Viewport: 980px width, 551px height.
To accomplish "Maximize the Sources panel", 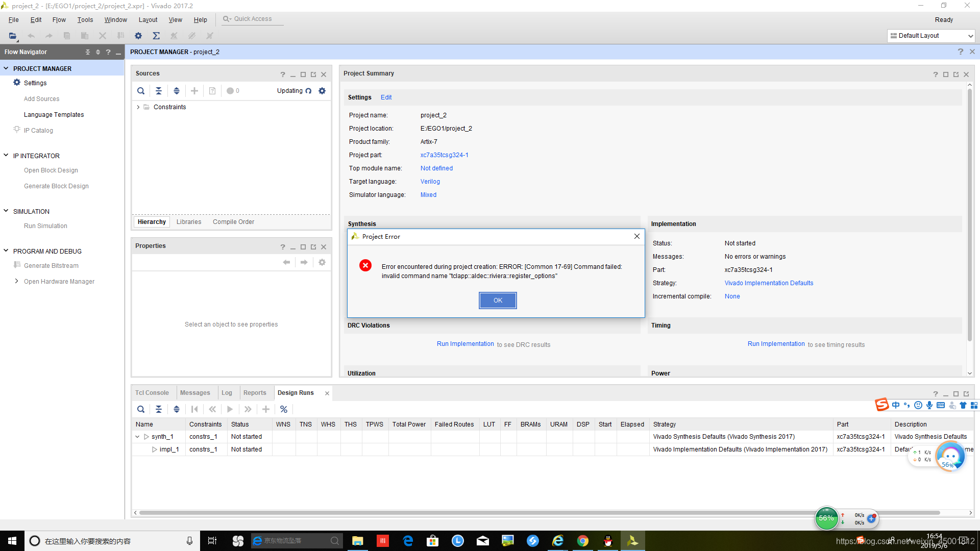I will coord(303,74).
